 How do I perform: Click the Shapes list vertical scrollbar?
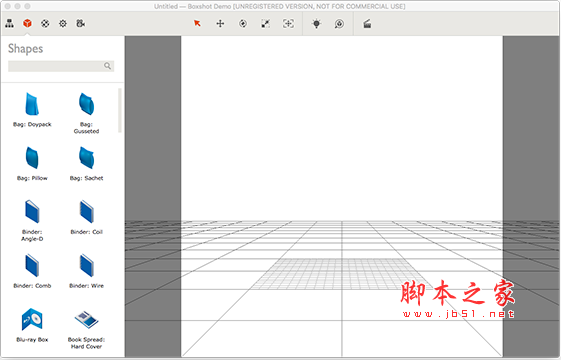(x=120, y=111)
